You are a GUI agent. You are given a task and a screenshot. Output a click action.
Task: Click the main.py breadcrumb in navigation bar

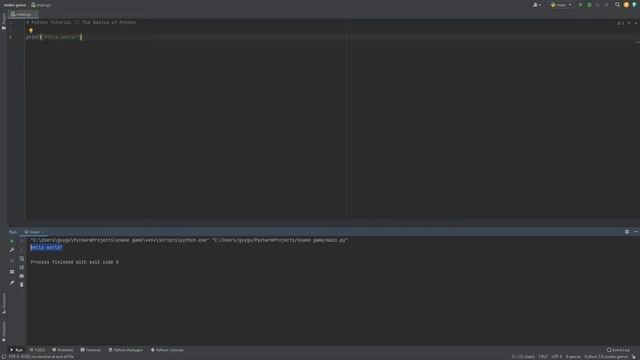pos(41,5)
